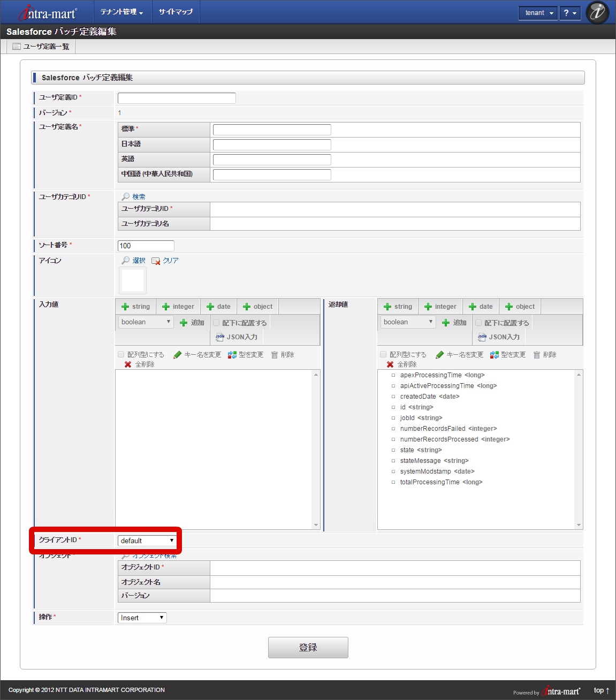Open サイトマップ menu item
Image resolution: width=616 pixels, height=700 pixels.
(x=176, y=12)
